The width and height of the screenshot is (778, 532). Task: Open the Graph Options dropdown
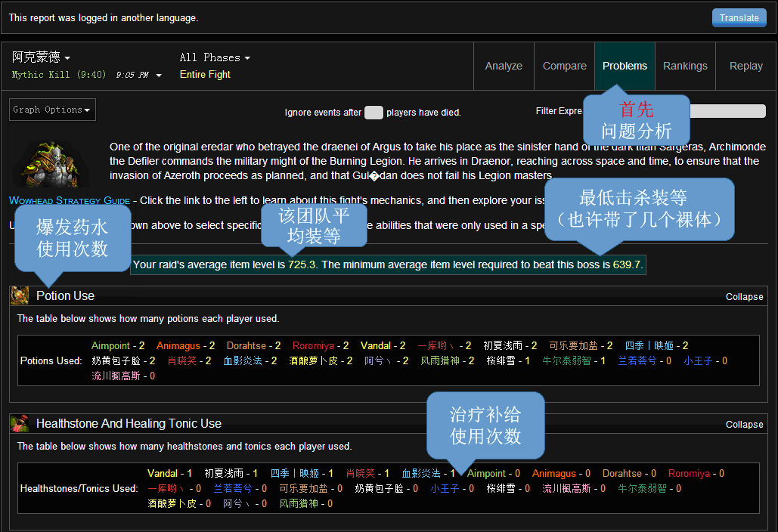pyautogui.click(x=51, y=109)
